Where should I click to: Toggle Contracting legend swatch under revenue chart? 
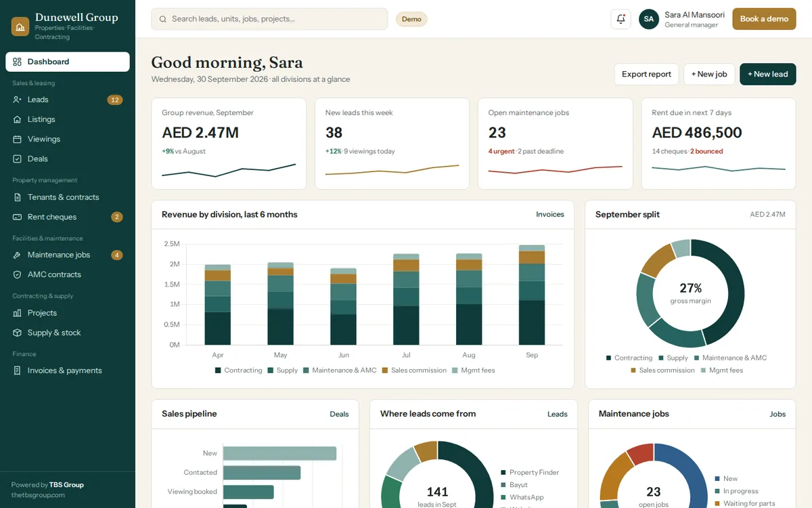pyautogui.click(x=218, y=371)
